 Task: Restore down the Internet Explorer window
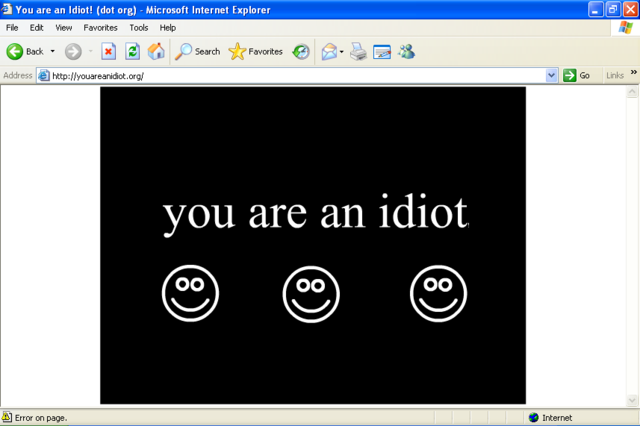[613, 9]
